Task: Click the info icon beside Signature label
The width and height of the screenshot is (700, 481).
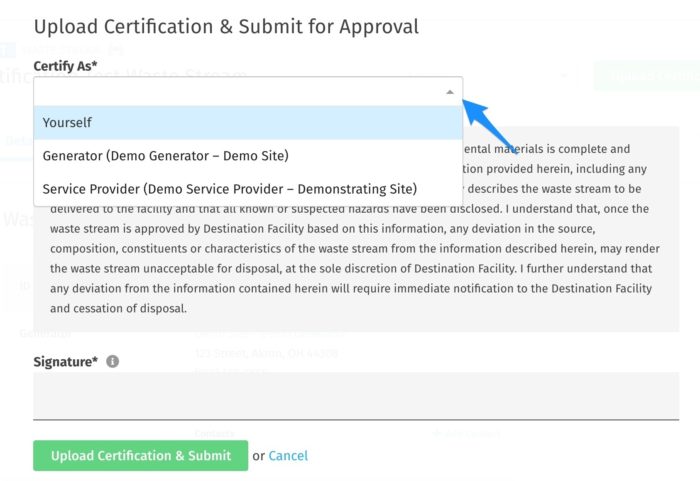Action: 112,361
